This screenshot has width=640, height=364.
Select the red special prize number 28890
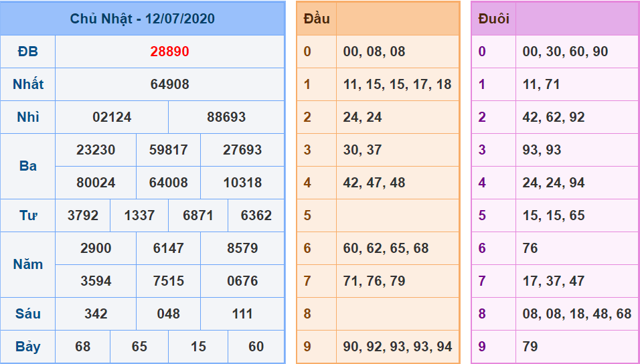pos(169,52)
